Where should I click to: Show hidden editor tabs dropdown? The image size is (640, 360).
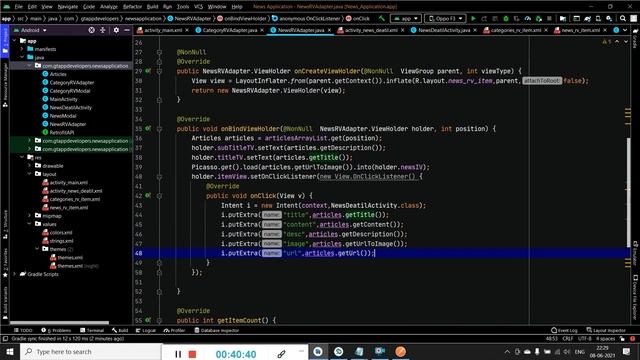pos(624,30)
